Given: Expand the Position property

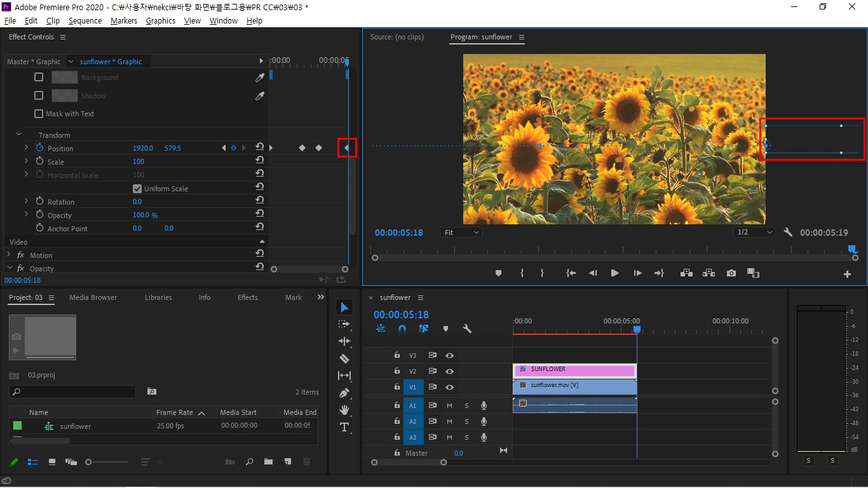Looking at the screenshot, I should tap(26, 148).
